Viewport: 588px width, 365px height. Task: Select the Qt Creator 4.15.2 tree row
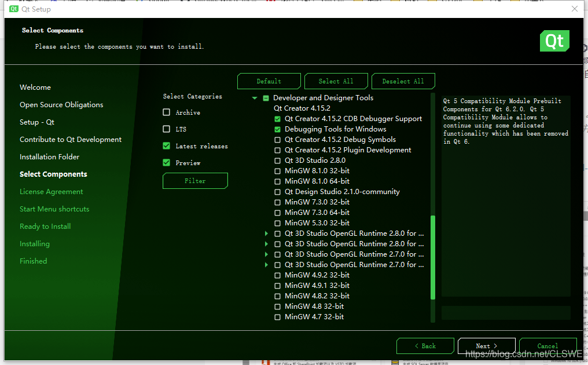[x=302, y=108]
